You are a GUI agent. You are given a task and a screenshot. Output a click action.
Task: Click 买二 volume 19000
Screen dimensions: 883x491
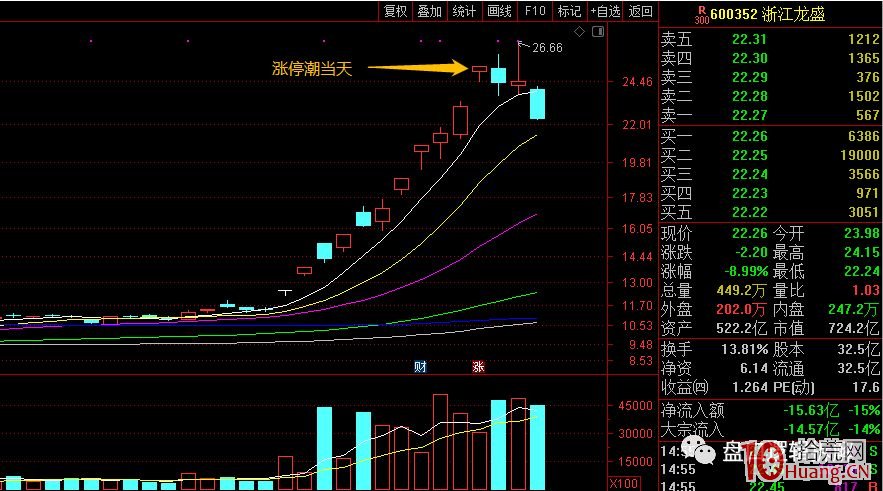click(860, 155)
